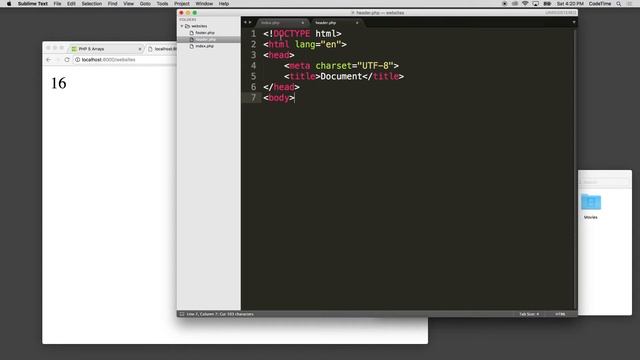Open the tab list dropdown arrow
Viewport: 640px width, 360px height.
tap(573, 22)
